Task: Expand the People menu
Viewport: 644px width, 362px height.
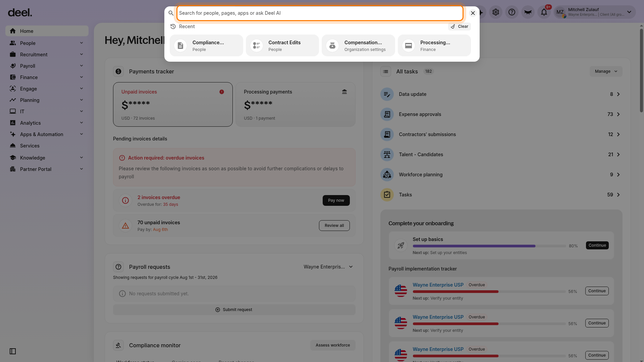Action: (47, 43)
